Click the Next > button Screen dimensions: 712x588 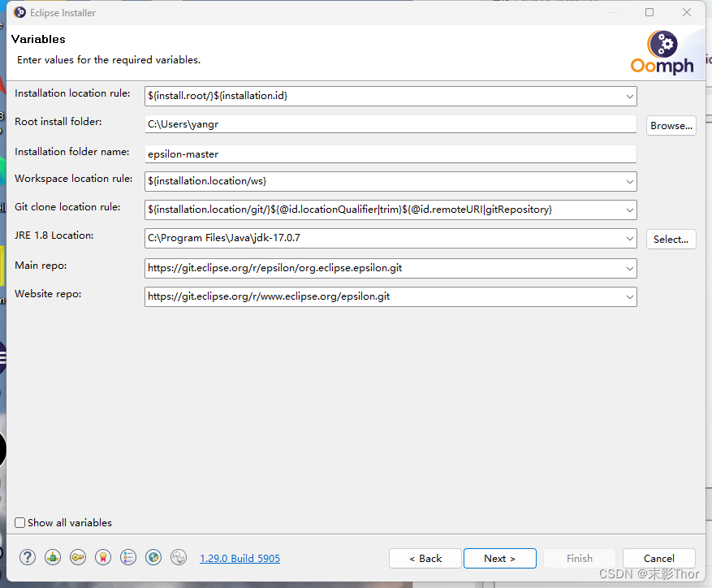pos(499,558)
